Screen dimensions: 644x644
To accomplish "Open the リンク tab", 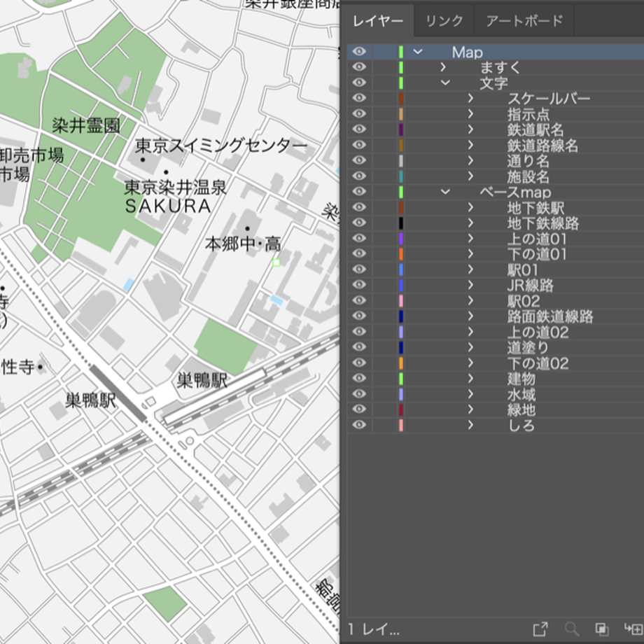I will click(x=444, y=20).
